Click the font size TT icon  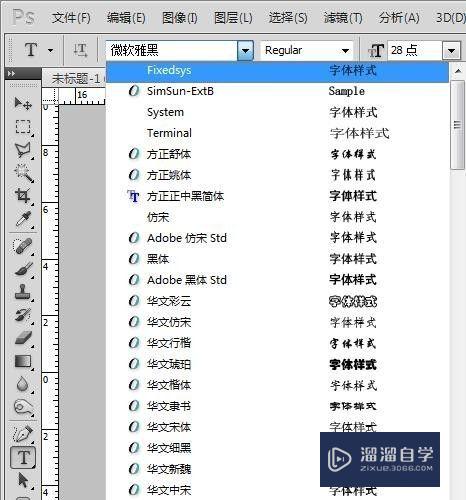376,51
